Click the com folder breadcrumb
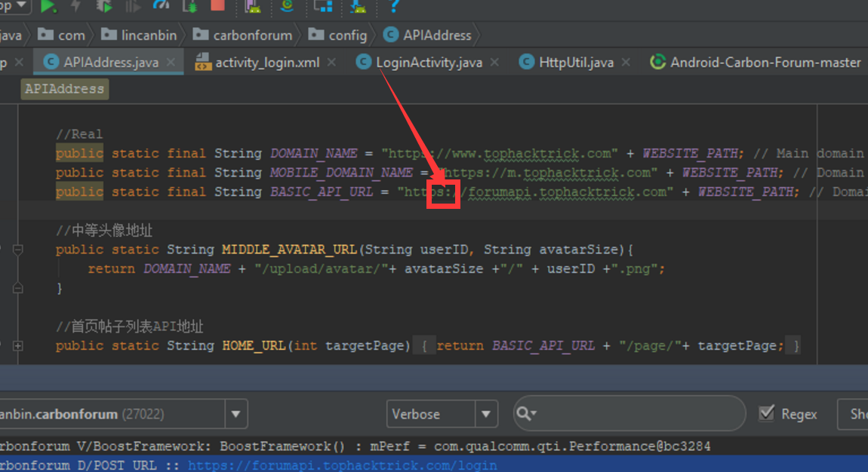This screenshot has width=868, height=472. pos(61,35)
